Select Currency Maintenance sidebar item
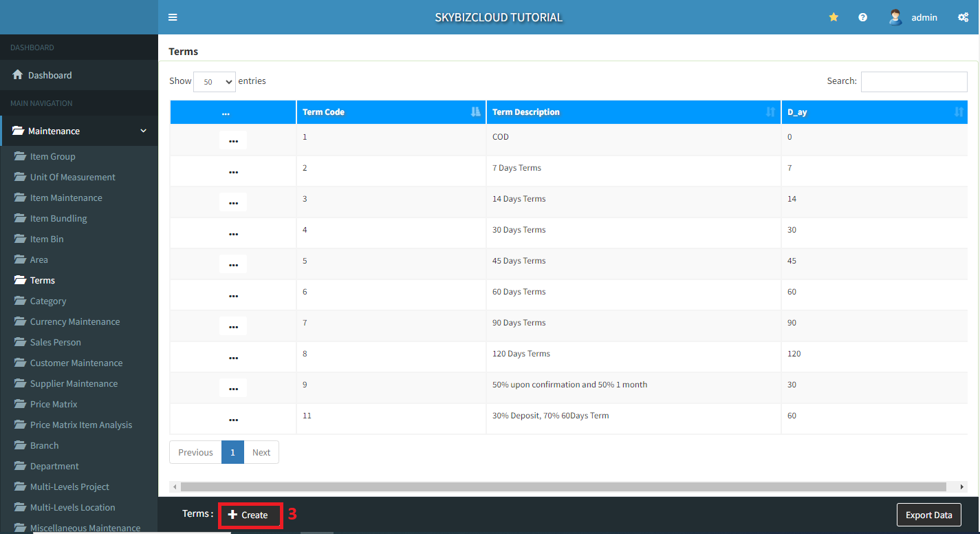Viewport: 980px width, 534px height. [x=74, y=321]
